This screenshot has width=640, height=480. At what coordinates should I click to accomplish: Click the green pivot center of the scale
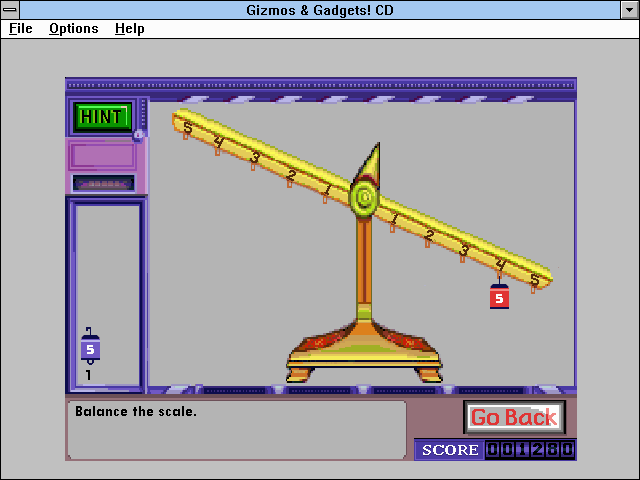(364, 198)
